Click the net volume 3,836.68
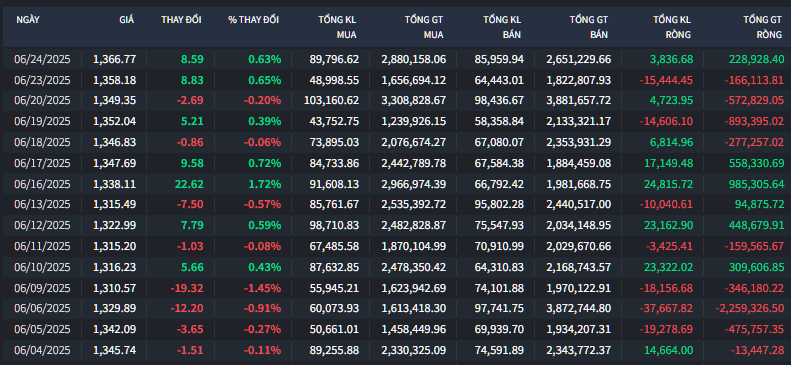Screen dimensions: 791x365 (672, 59)
